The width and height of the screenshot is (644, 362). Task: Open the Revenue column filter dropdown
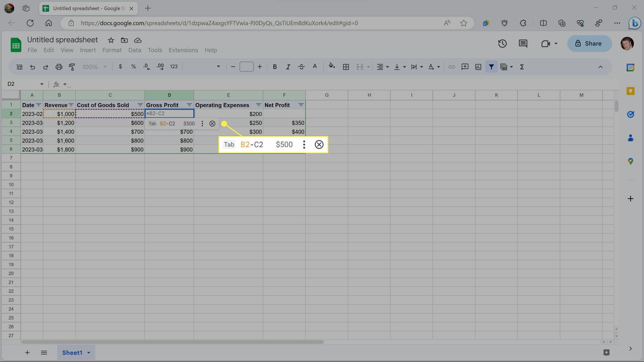[x=71, y=105]
